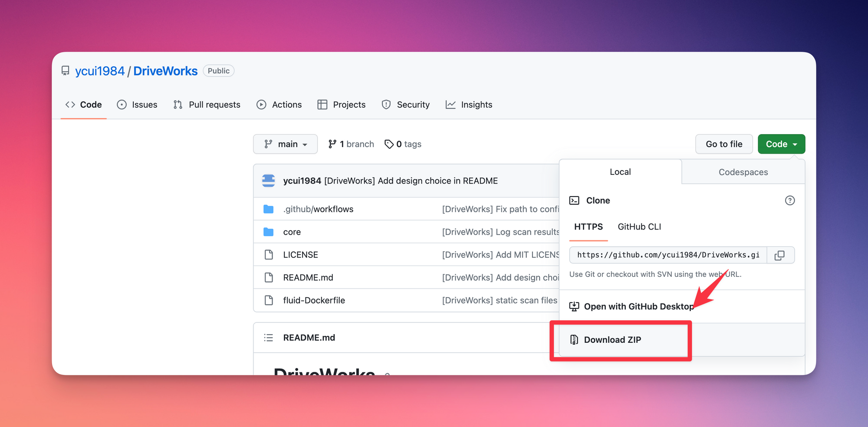Click the LICENSE file icon

[269, 255]
